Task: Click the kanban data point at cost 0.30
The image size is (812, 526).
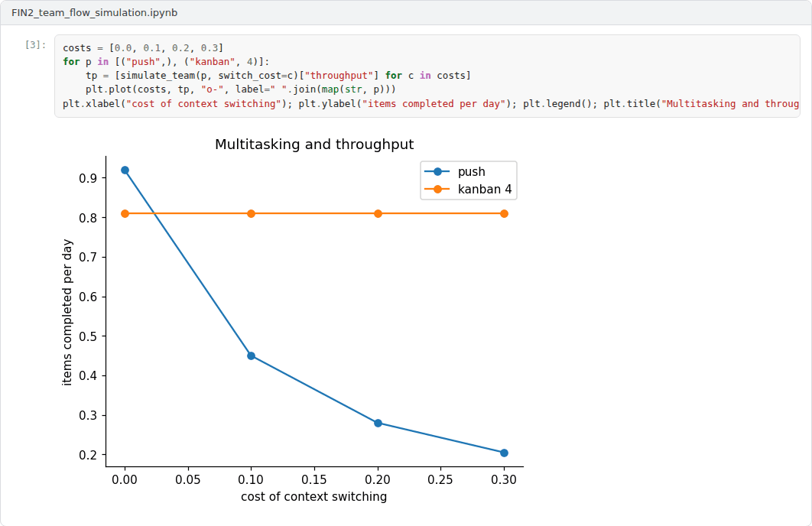Action: tap(505, 214)
